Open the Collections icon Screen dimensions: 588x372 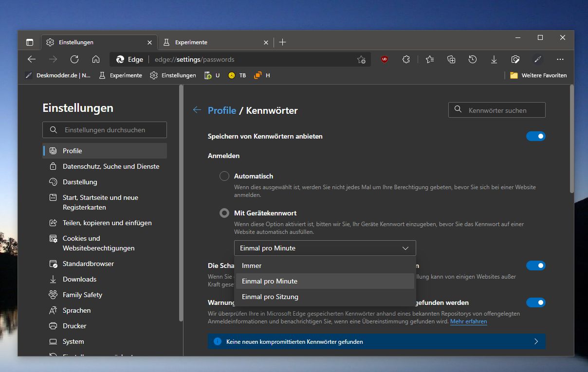pos(451,59)
